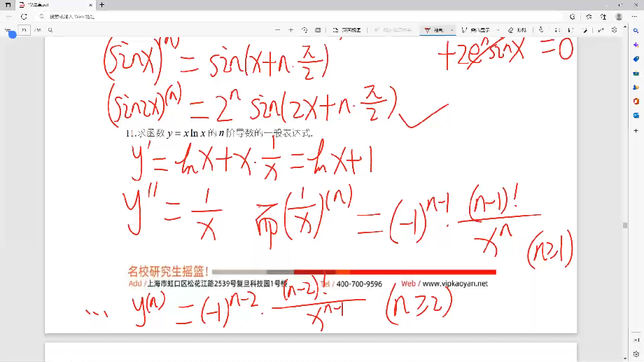Image resolution: width=644 pixels, height=362 pixels.
Task: Zoom out the PDF with minus button
Action: [277, 30]
